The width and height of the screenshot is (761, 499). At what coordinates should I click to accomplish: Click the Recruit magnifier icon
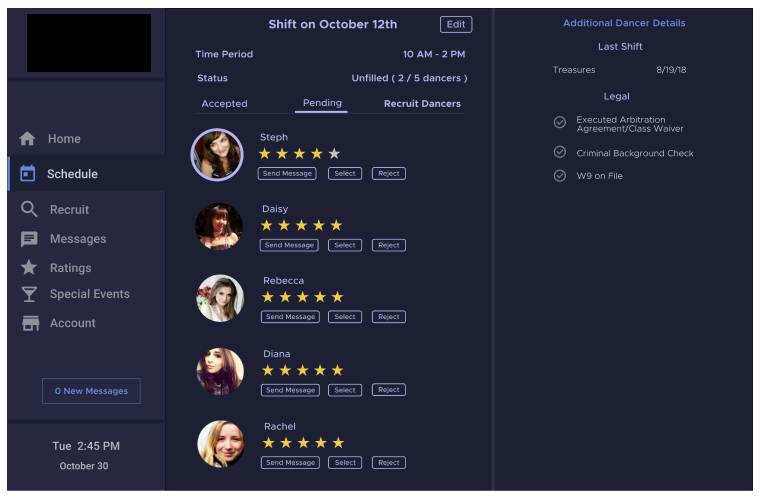29,210
